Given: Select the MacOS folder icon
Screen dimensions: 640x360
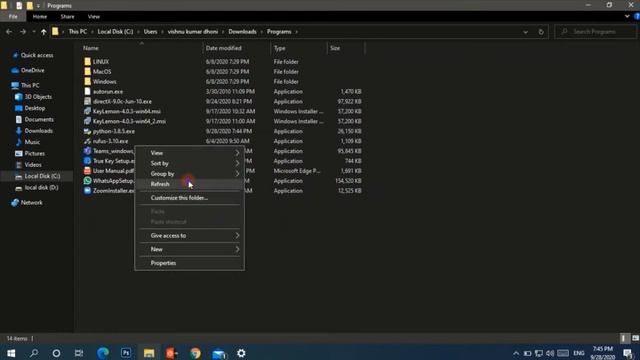Looking at the screenshot, I should (x=87, y=71).
